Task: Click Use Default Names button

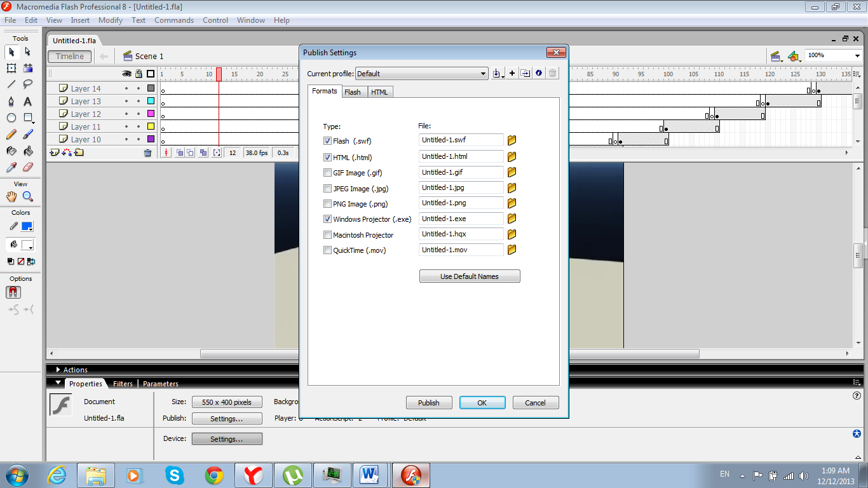Action: tap(470, 276)
